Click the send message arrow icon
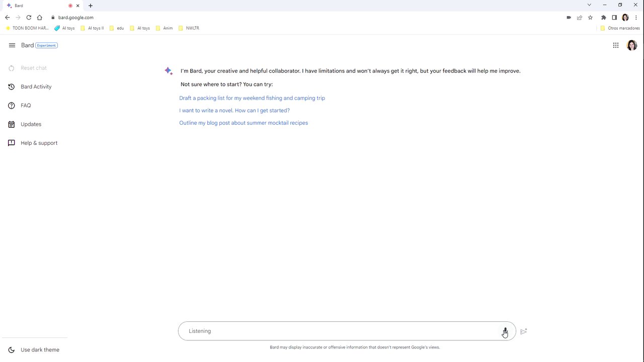The image size is (644, 362). click(x=524, y=331)
